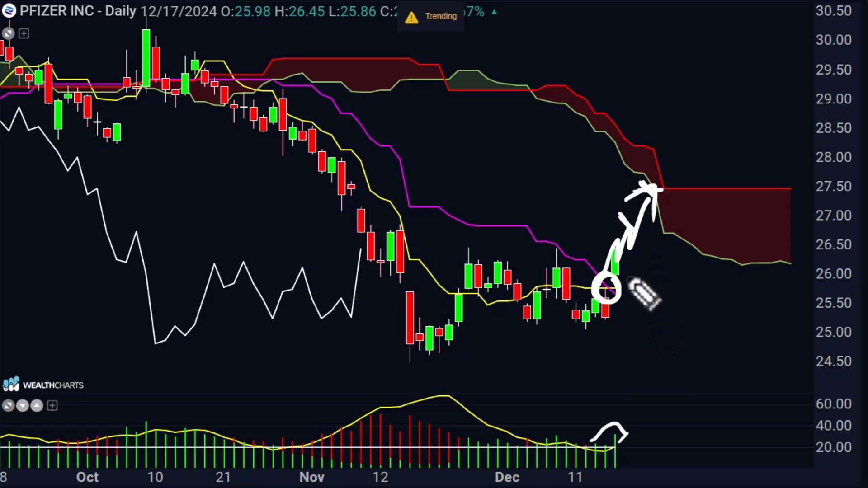The image size is (868, 488).
Task: Click the high value H:26.45
Action: 300,11
